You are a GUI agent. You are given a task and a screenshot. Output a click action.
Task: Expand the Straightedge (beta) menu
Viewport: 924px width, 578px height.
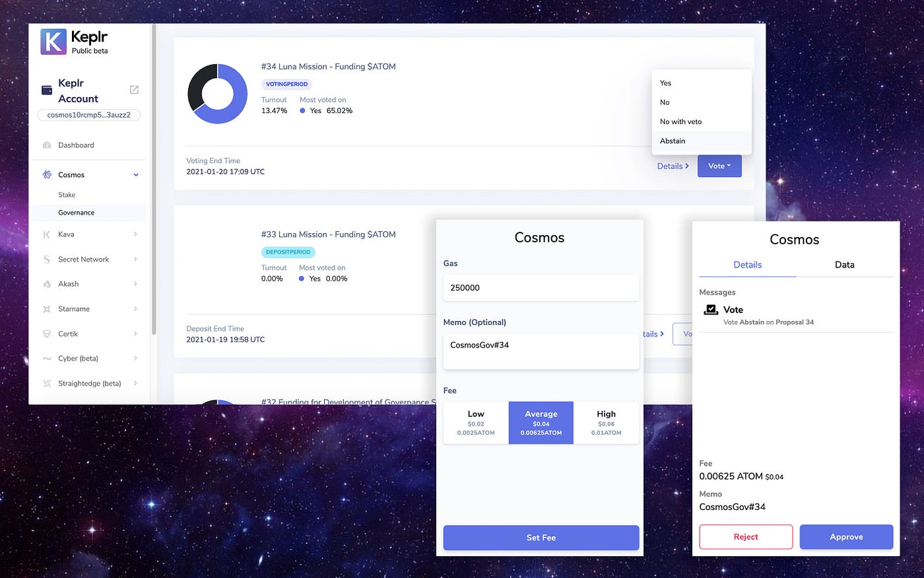point(135,384)
